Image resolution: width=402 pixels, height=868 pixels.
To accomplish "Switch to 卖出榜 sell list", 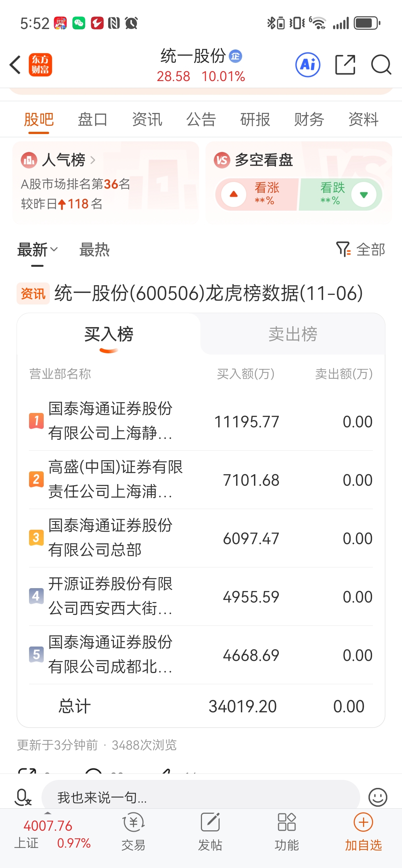I will click(x=293, y=334).
